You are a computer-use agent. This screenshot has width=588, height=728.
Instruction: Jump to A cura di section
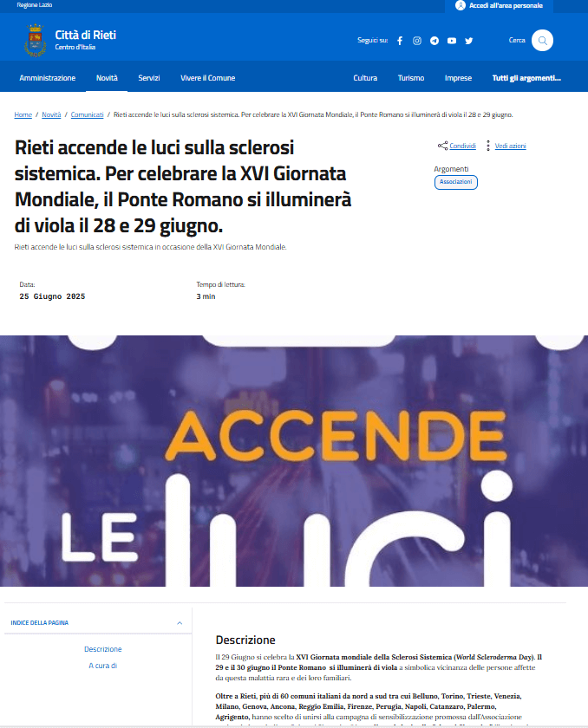pos(102,666)
